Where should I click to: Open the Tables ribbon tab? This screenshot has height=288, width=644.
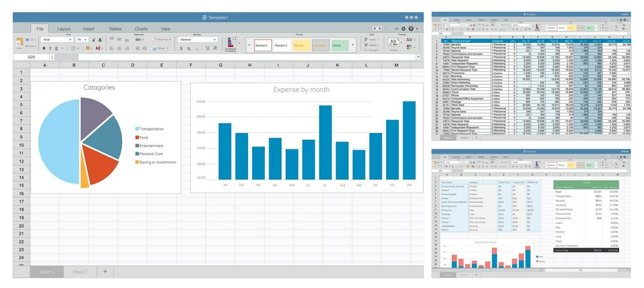click(x=115, y=29)
